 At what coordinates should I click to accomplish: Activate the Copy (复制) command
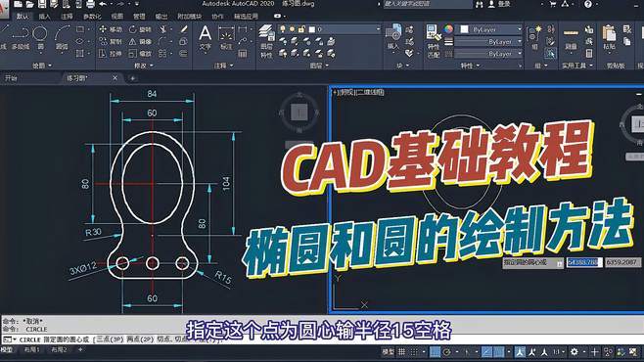111,41
